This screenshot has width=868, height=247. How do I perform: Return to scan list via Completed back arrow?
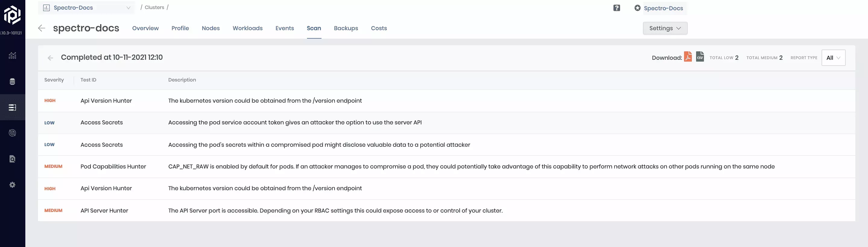click(51, 58)
